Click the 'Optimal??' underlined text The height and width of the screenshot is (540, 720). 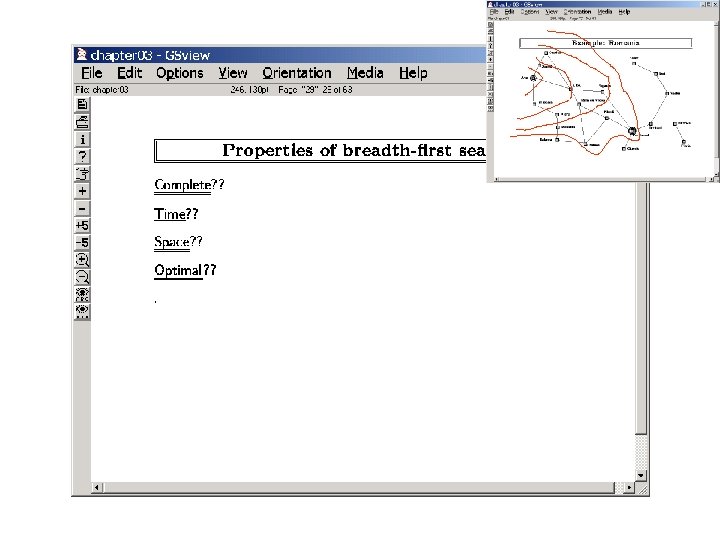185,270
